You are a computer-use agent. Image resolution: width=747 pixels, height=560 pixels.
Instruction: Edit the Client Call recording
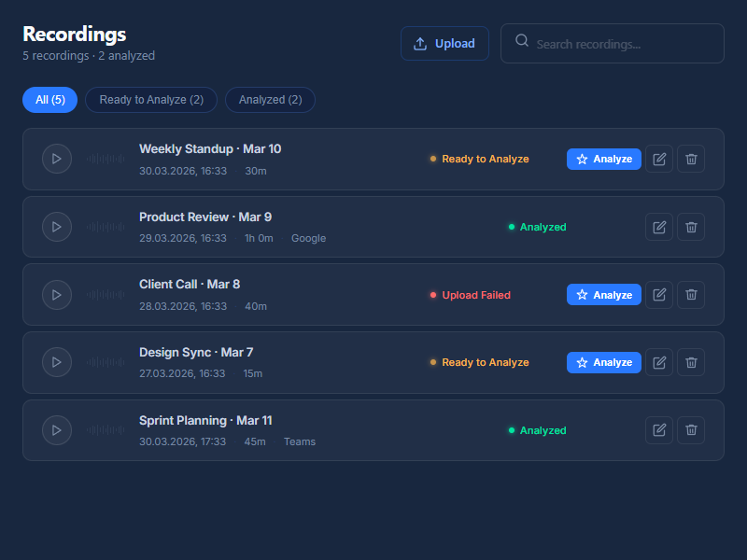click(659, 295)
